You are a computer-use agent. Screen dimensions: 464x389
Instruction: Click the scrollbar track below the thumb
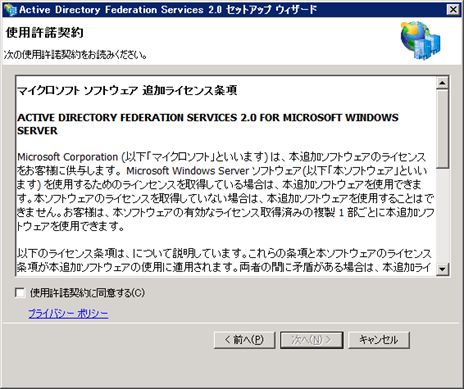[442, 216]
